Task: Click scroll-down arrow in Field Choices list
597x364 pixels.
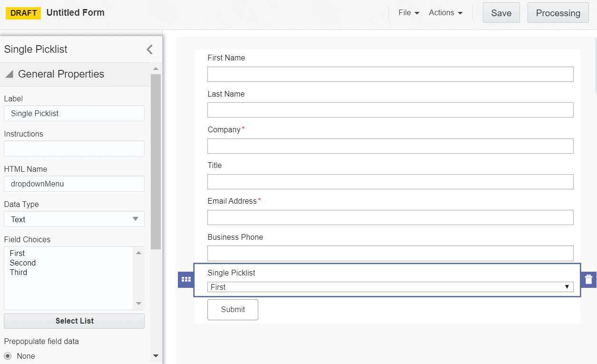Action: (x=138, y=303)
